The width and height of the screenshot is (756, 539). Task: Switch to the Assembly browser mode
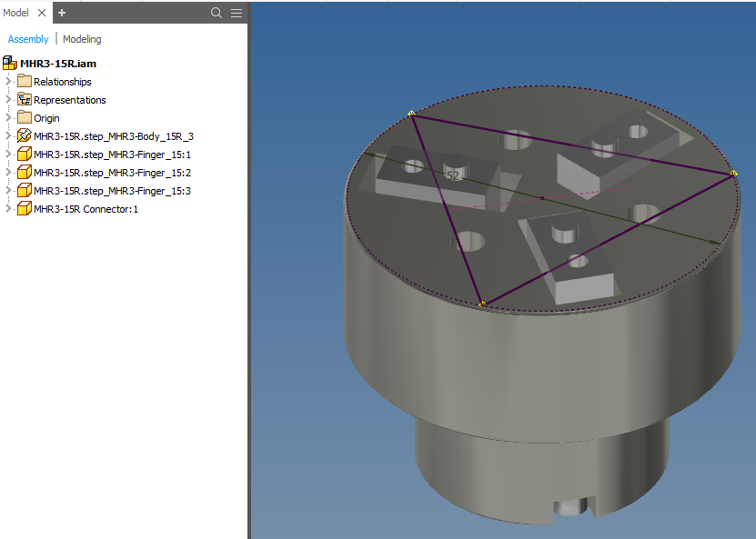click(28, 39)
